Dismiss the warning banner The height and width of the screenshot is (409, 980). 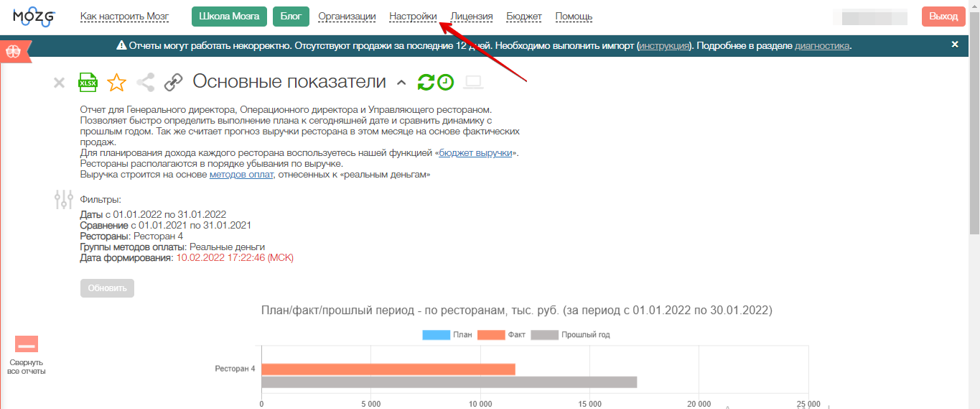click(955, 45)
